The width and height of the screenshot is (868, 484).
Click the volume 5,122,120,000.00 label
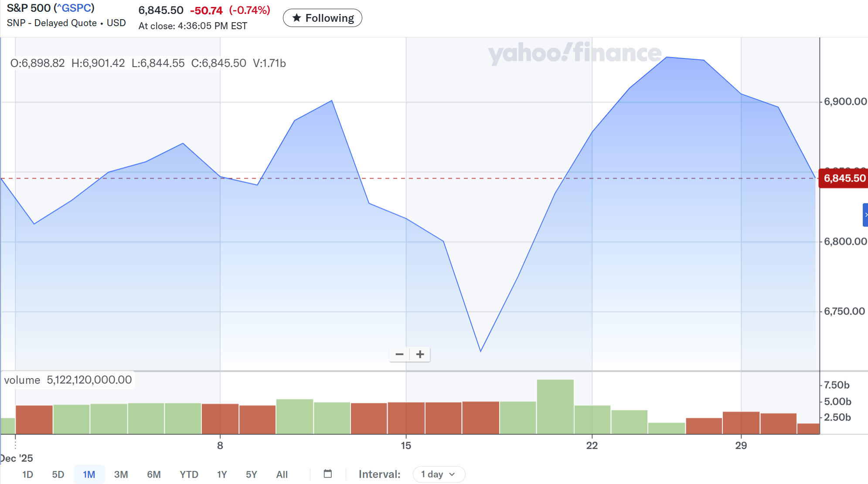(68, 380)
